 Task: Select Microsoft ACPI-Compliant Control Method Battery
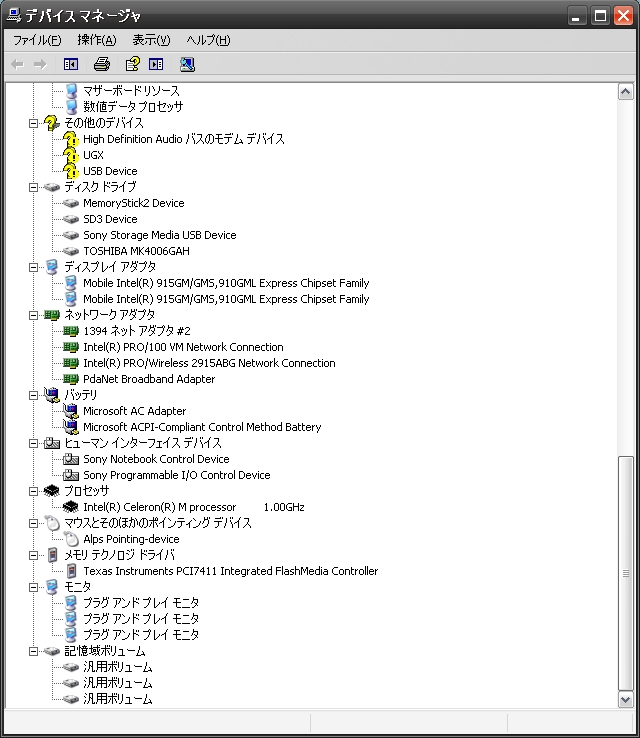202,427
